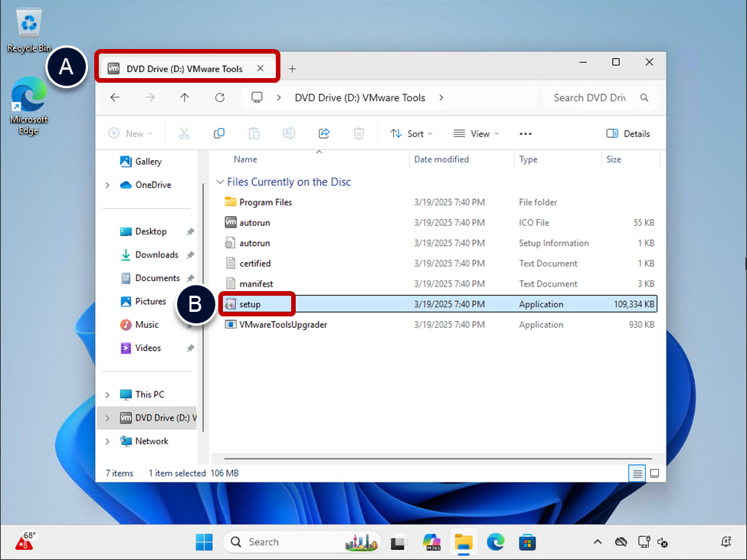Add a new tab with plus button
Screen dimensions: 747x560
292,69
